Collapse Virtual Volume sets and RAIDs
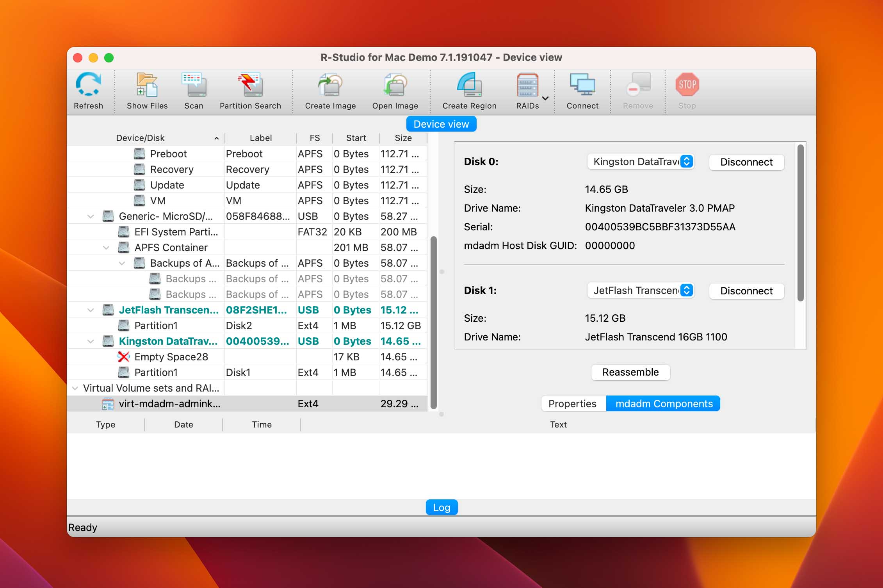Image resolution: width=883 pixels, height=588 pixels. pos(75,388)
